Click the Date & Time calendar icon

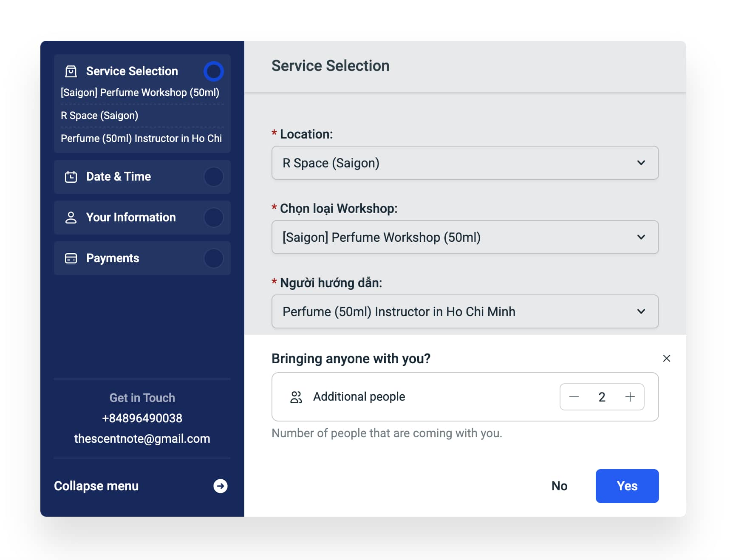(71, 177)
